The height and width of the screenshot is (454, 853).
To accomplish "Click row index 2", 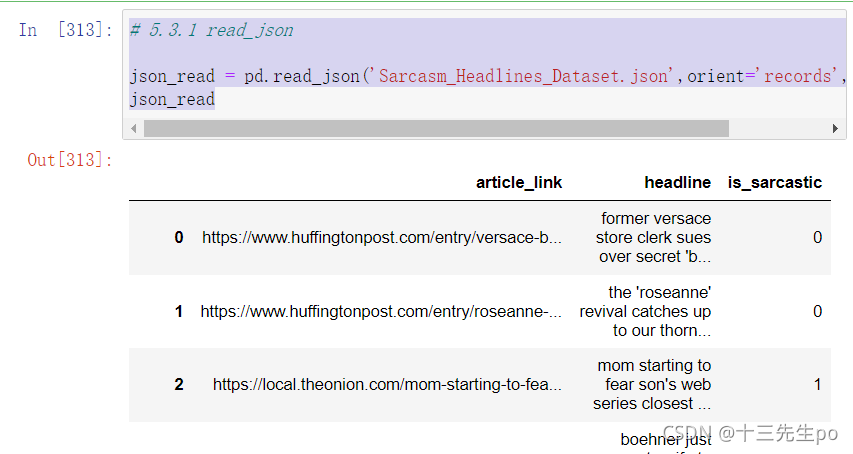I will tap(179, 384).
